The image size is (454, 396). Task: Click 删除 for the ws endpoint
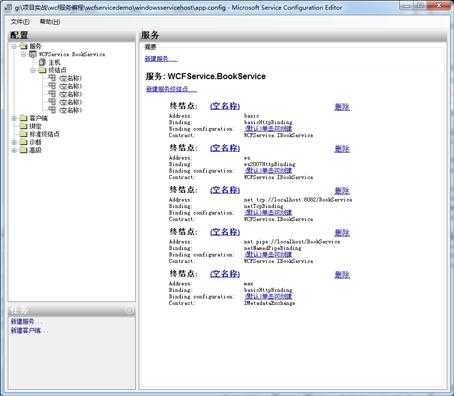click(x=342, y=149)
